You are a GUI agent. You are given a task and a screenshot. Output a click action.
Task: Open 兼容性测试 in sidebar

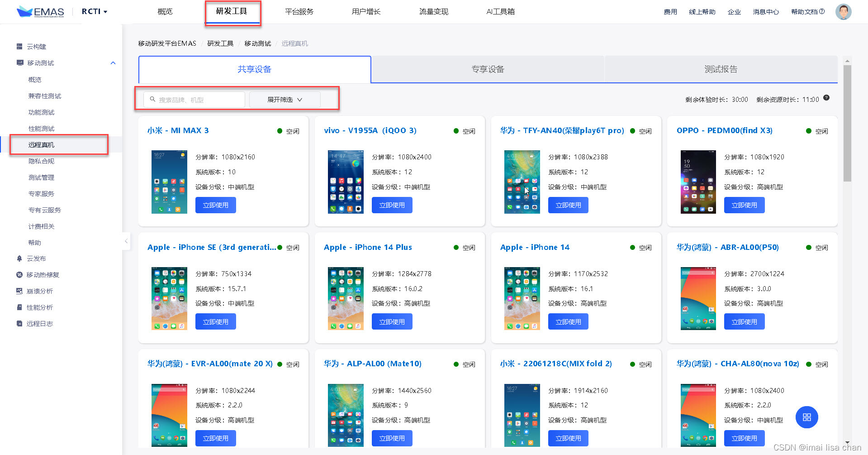45,96
